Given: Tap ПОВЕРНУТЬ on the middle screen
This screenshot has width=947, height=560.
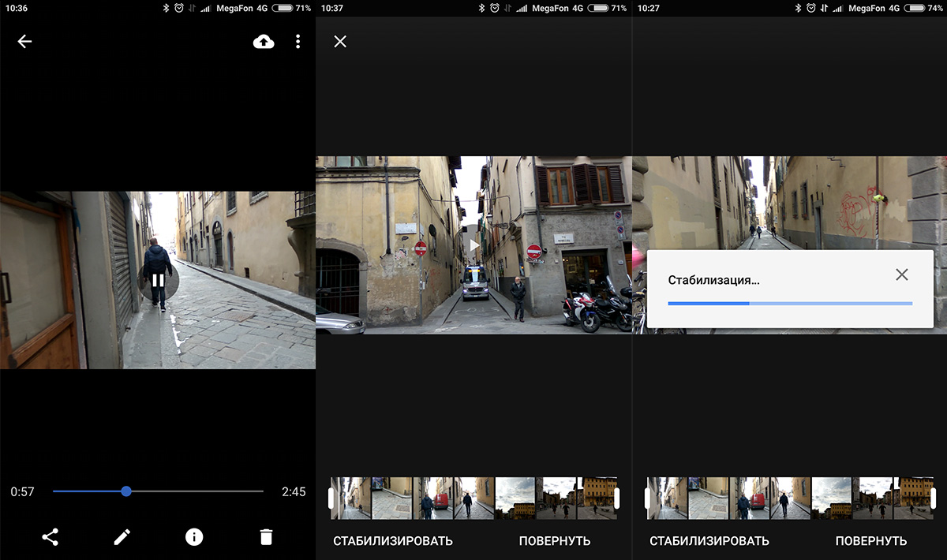Looking at the screenshot, I should [x=555, y=541].
